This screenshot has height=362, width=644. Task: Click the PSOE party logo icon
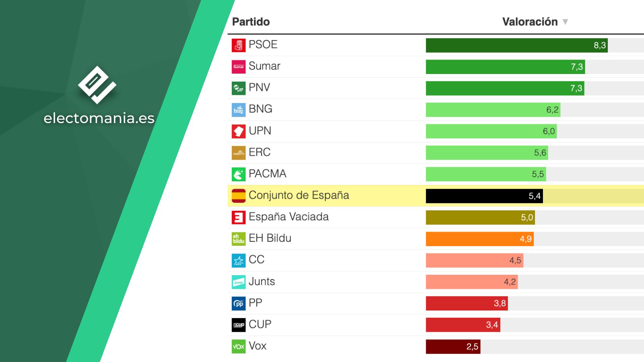point(239,45)
